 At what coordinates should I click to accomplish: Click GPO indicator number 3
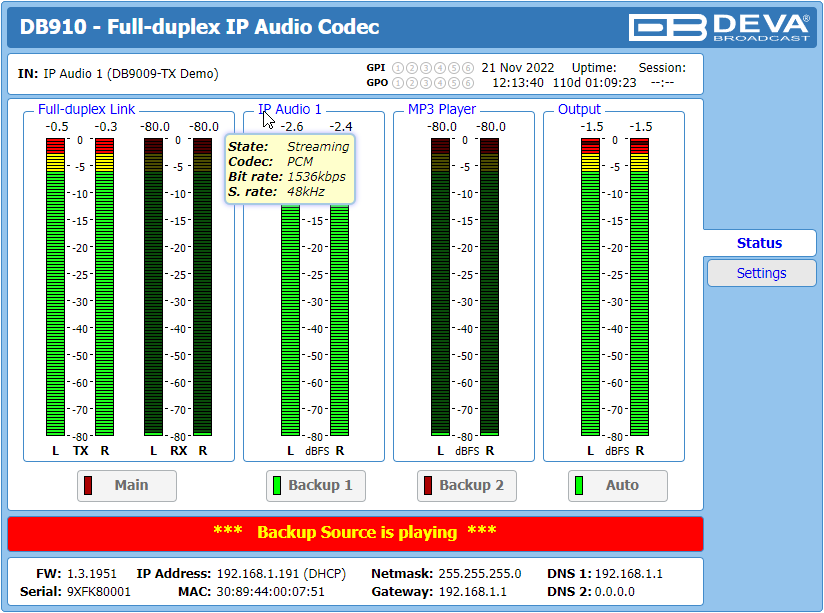(426, 83)
